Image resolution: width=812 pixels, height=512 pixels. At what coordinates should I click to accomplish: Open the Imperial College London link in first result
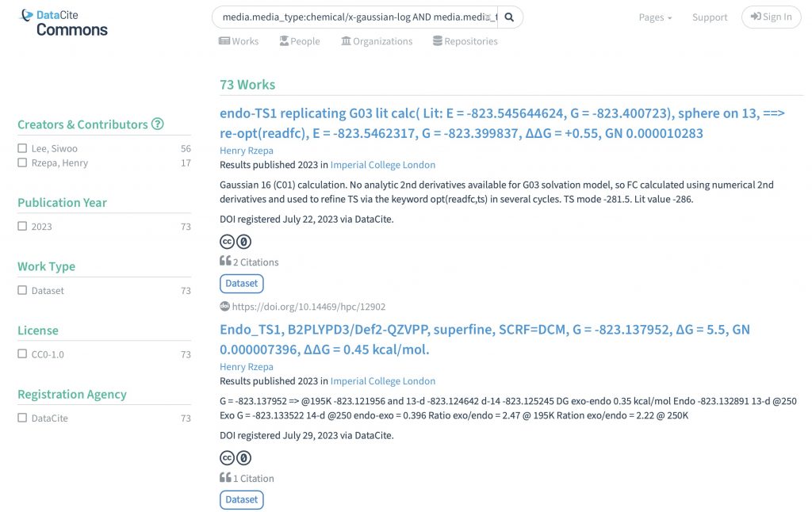coord(383,165)
